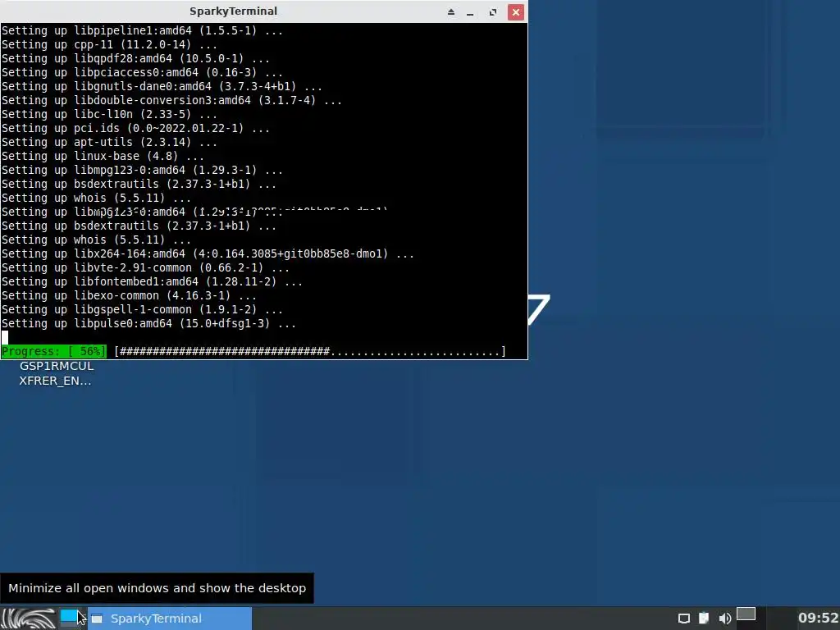Click the libx264-164:amd64 terminal line
This screenshot has width=840, height=630.
coord(208,253)
